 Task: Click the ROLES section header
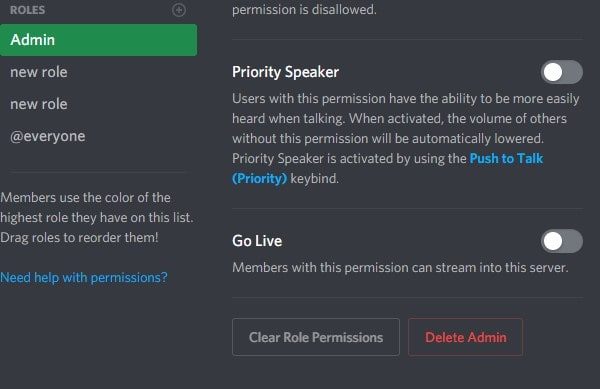coord(27,10)
